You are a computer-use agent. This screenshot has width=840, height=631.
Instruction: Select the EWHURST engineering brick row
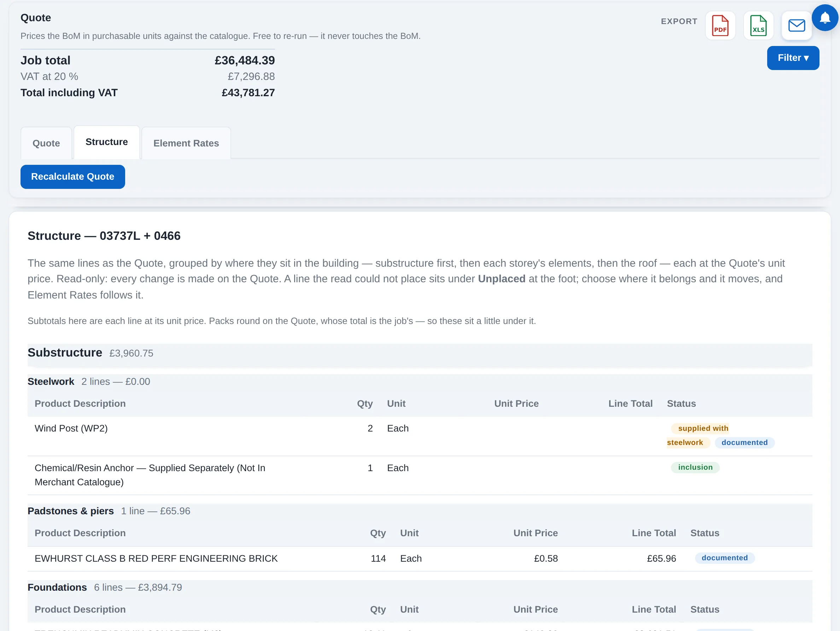(420, 559)
